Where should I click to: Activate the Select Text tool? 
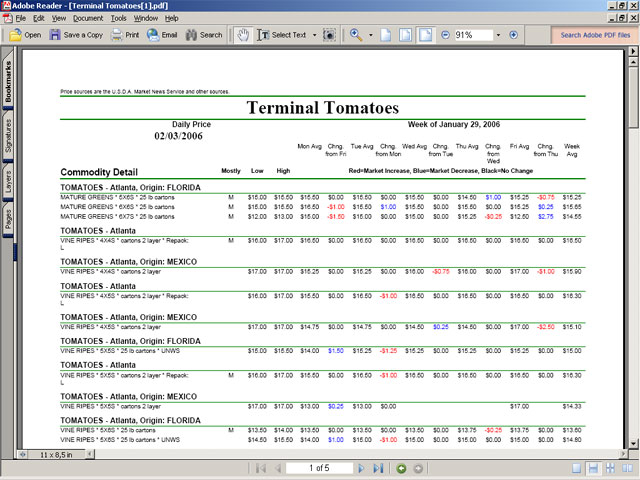click(x=281, y=35)
